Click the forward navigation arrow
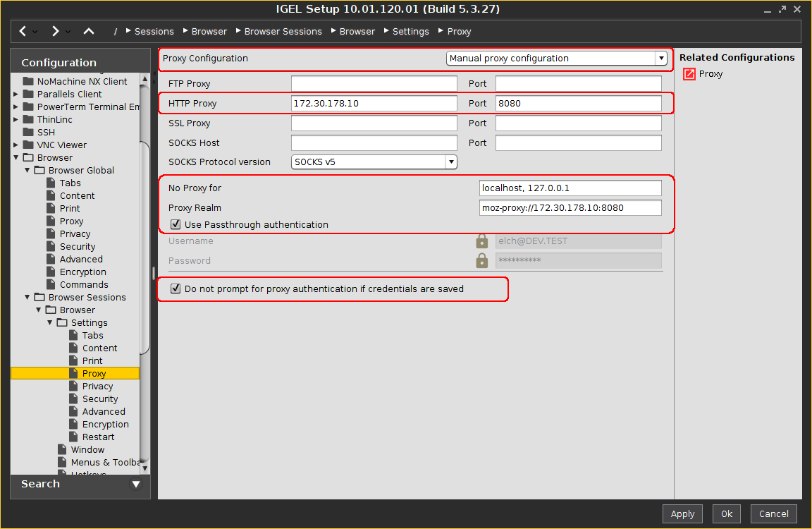812x529 pixels. click(x=55, y=31)
